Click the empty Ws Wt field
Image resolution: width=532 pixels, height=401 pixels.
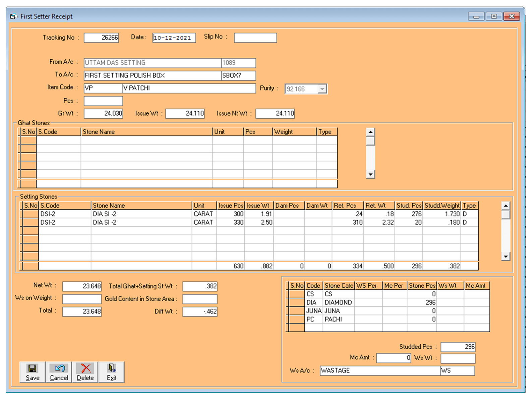tap(458, 358)
